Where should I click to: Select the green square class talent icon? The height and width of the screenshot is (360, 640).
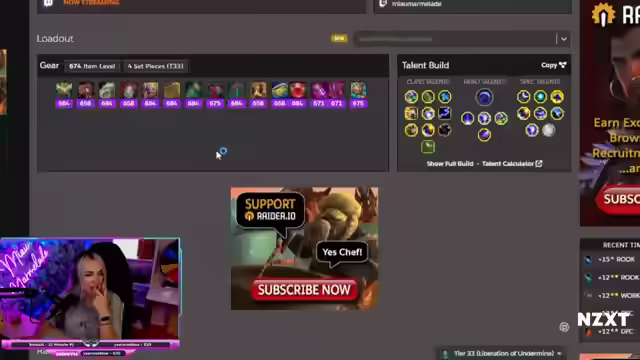pyautogui.click(x=428, y=147)
